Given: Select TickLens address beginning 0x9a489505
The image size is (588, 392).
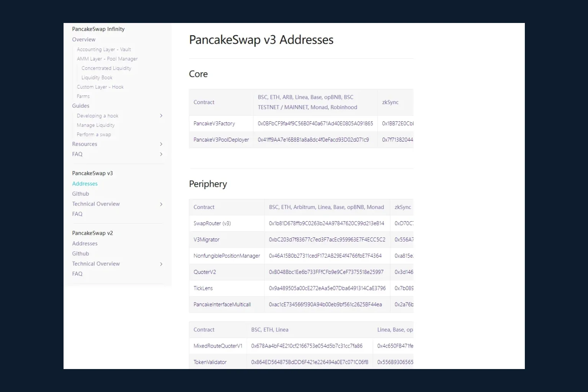Looking at the screenshot, I should coord(327,288).
